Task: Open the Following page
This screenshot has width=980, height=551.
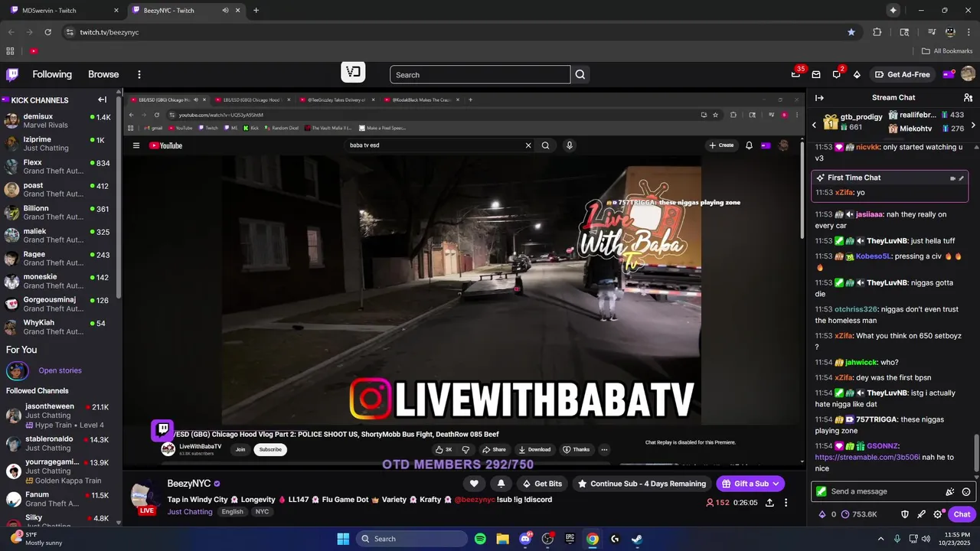Action: tap(52, 74)
